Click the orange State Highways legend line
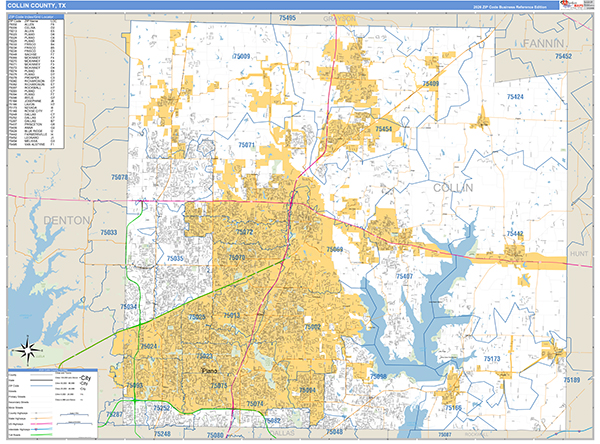This screenshot has width=600, height=444. point(41,418)
